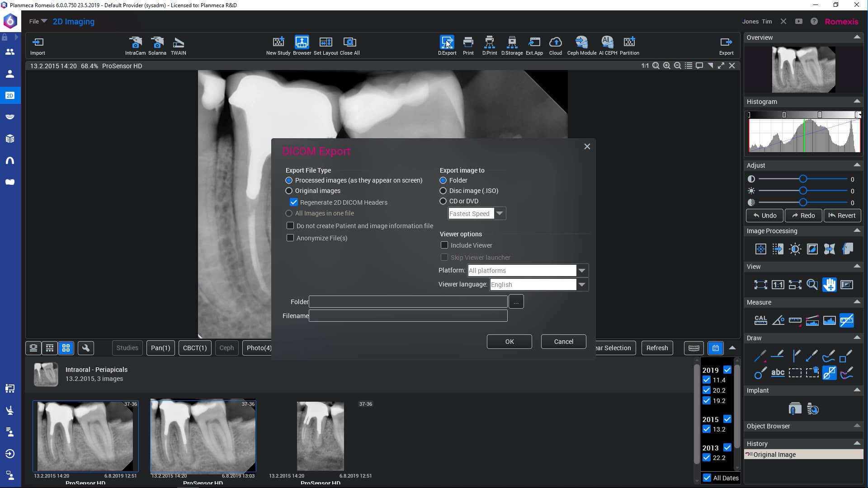Screen dimensions: 868x488
Task: Click the brightness slider in Adjust panel
Action: pos(804,190)
